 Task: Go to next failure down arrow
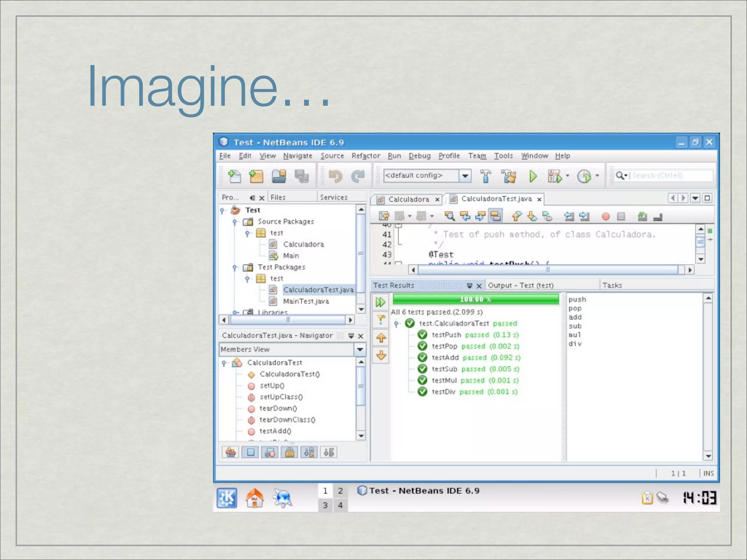point(381,355)
